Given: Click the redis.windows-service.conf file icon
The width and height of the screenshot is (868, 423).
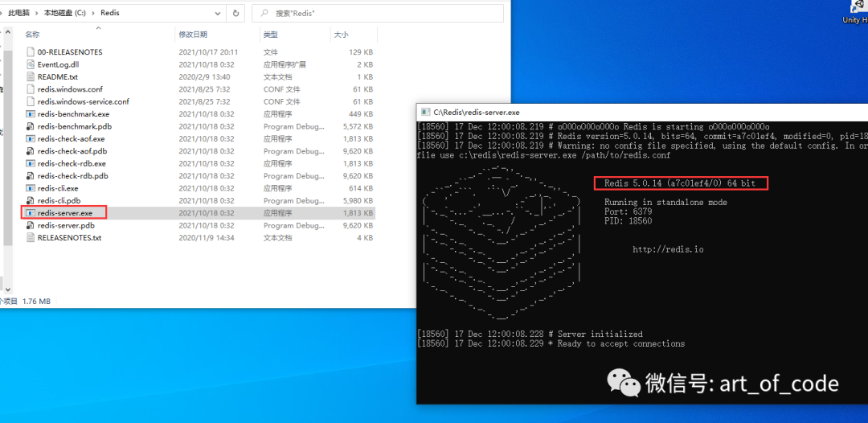Looking at the screenshot, I should (31, 102).
